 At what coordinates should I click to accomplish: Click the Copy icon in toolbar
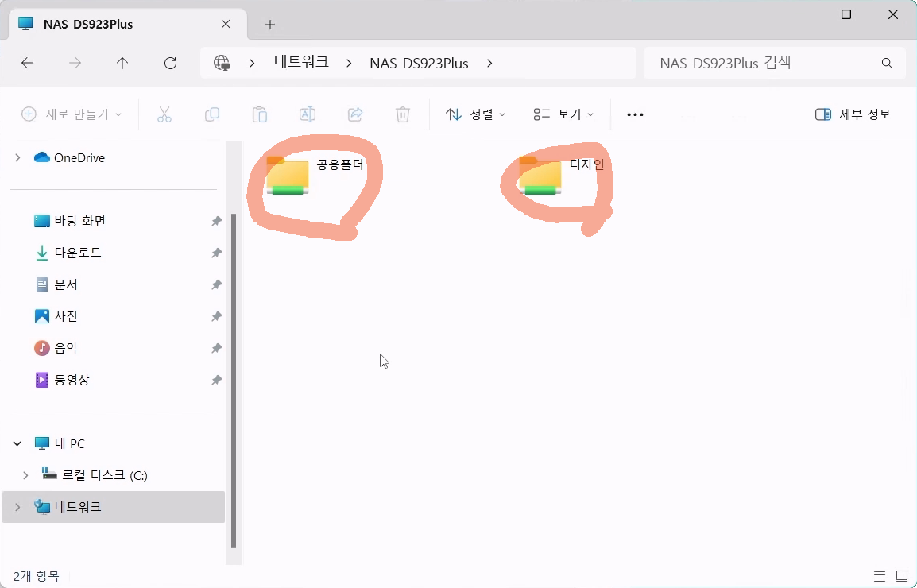212,114
